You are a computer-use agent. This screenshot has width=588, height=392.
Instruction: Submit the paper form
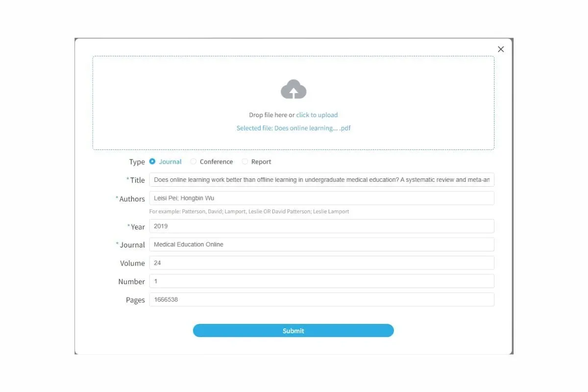(x=293, y=331)
